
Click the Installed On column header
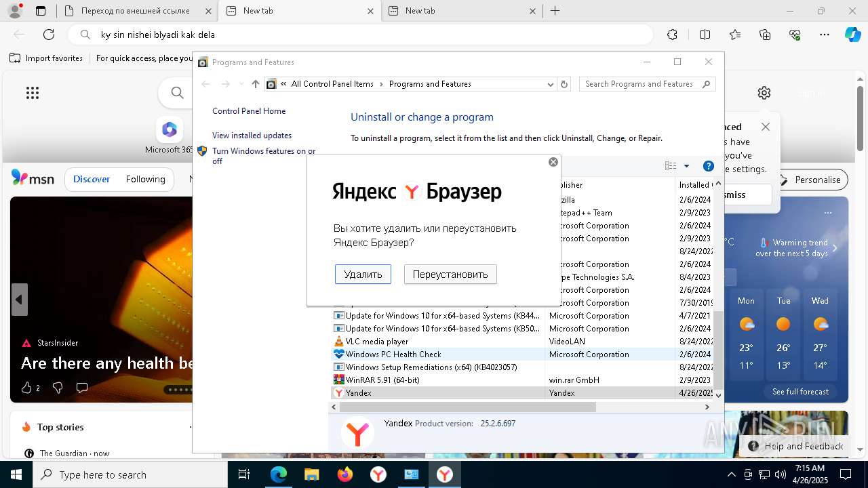[694, 185]
